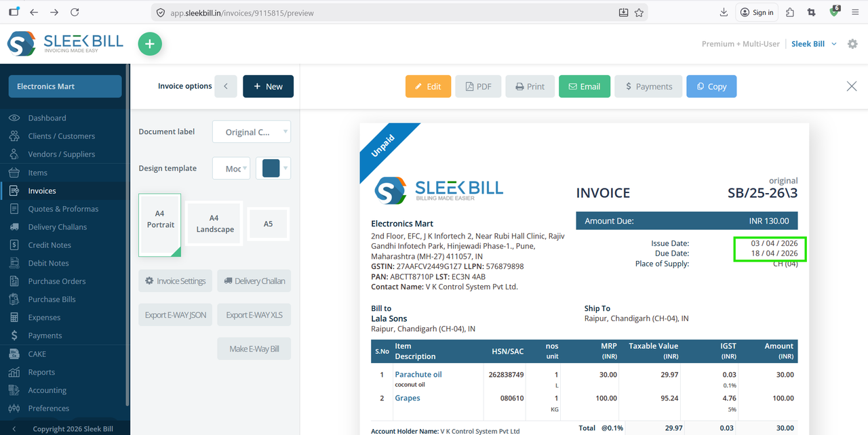
Task: Open Clients / Customers menu item
Action: pyautogui.click(x=62, y=136)
